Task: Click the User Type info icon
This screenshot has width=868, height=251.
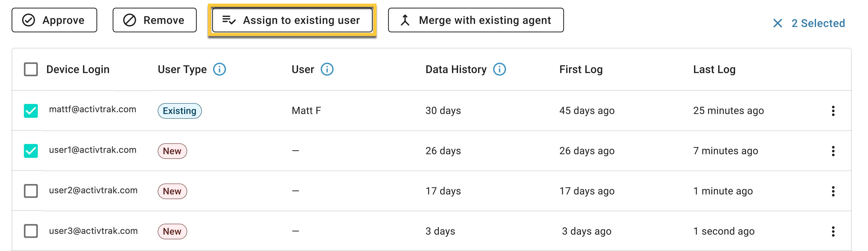Action: click(x=219, y=69)
